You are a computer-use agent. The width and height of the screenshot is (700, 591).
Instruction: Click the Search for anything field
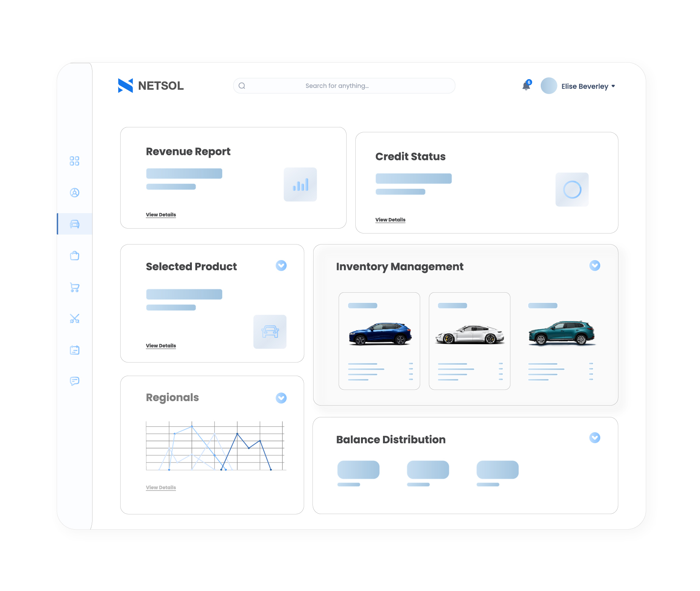pyautogui.click(x=344, y=86)
